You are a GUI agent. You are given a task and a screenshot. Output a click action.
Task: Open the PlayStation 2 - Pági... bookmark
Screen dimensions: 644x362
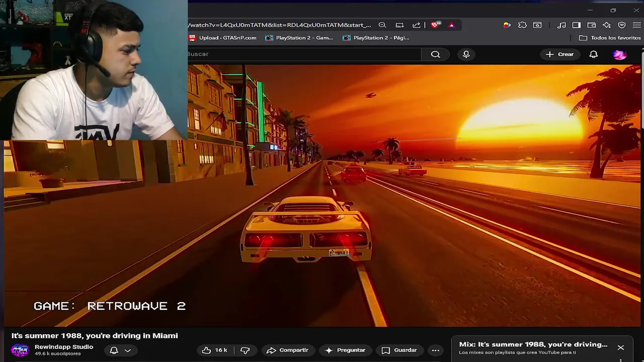(x=376, y=38)
